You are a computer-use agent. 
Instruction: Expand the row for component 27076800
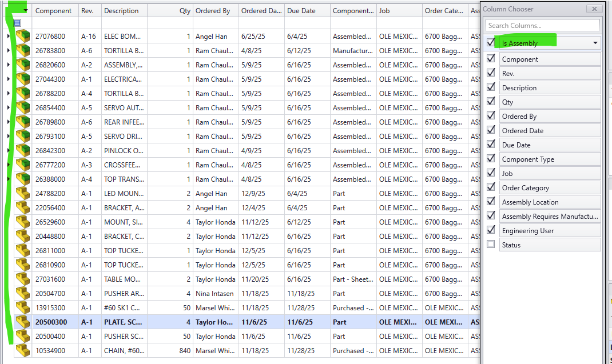point(8,37)
